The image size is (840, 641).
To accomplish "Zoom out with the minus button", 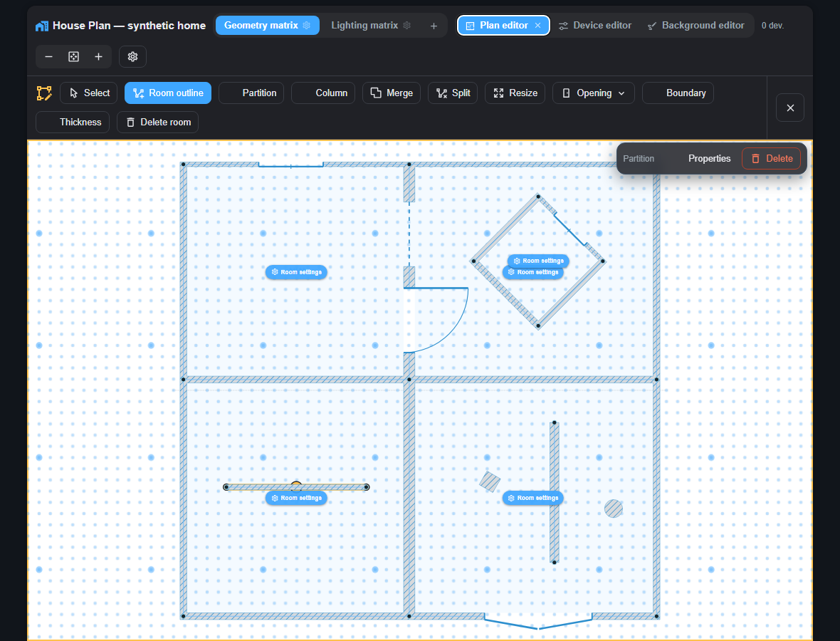I will 48,57.
